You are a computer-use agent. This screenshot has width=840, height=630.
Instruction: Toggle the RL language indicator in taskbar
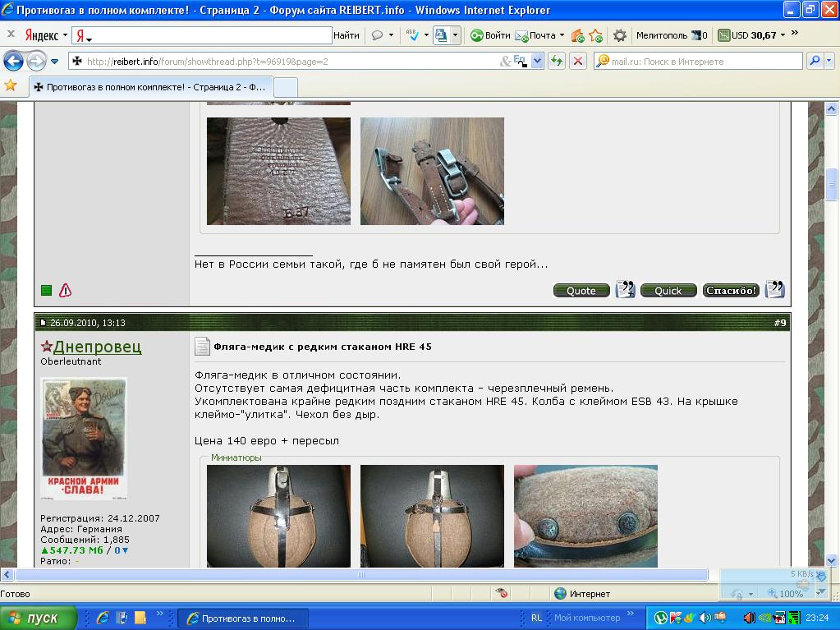click(x=536, y=618)
